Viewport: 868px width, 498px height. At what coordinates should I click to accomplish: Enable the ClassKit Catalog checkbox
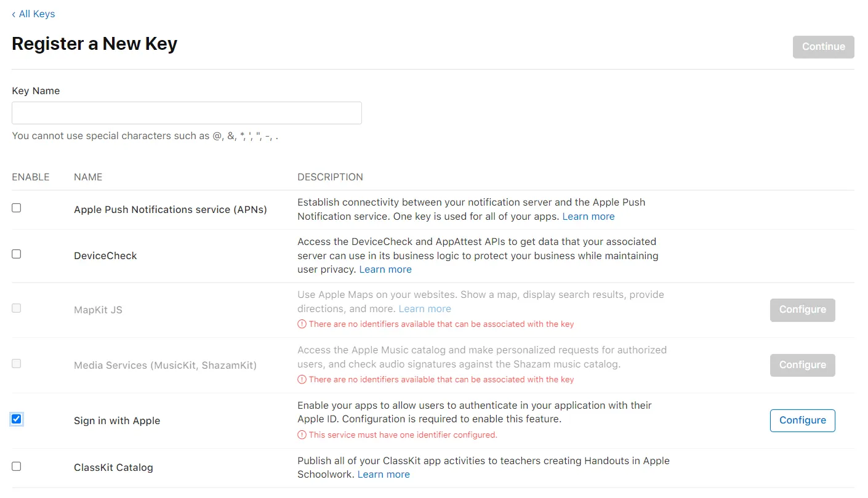click(x=17, y=467)
